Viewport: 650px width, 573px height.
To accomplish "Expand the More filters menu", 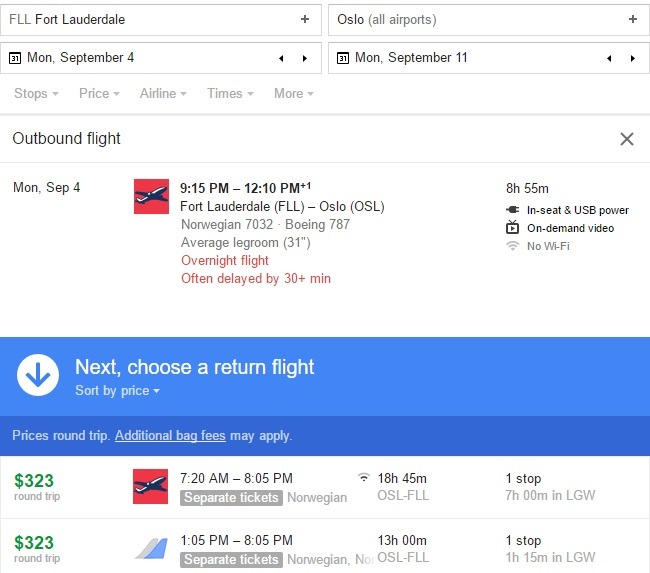I will [293, 94].
